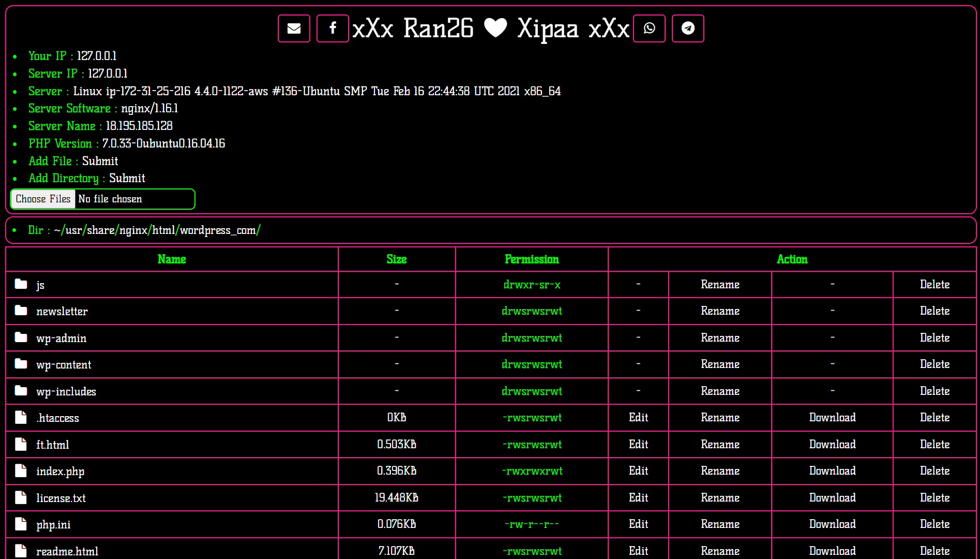Delete the .htaccess file
The width and height of the screenshot is (980, 559).
tap(935, 417)
